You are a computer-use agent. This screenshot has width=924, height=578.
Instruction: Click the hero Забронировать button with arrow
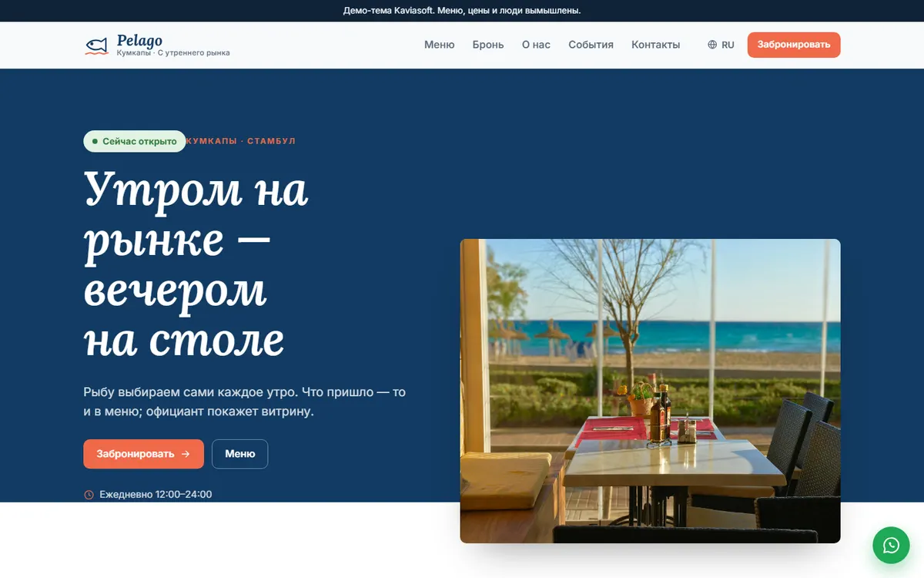(x=143, y=454)
